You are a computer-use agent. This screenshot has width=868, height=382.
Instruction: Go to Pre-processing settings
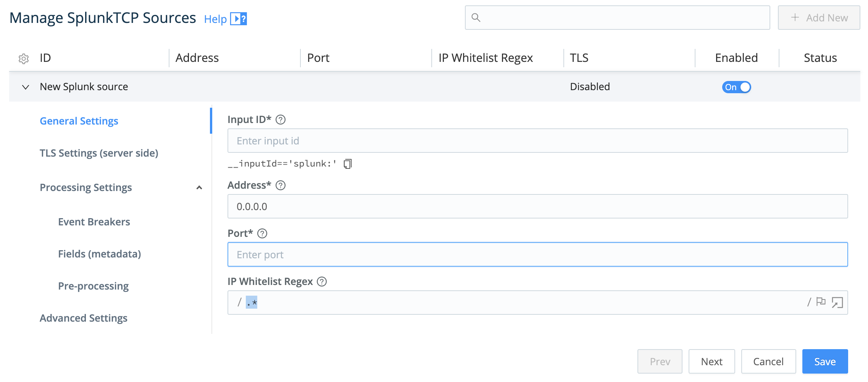pos(93,286)
